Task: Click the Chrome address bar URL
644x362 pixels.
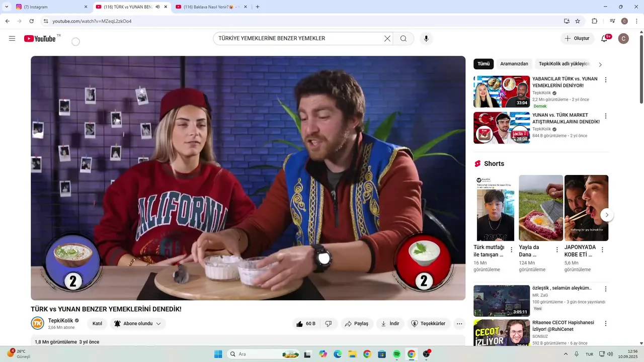Action: coord(92,21)
